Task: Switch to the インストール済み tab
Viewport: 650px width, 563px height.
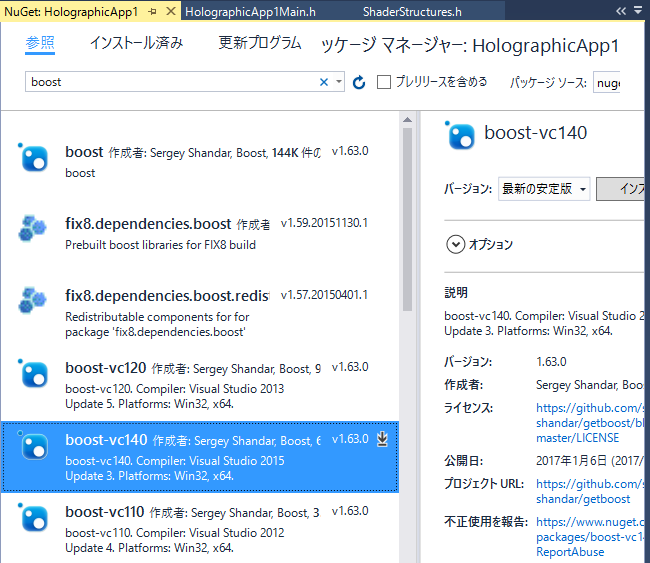Action: (136, 43)
